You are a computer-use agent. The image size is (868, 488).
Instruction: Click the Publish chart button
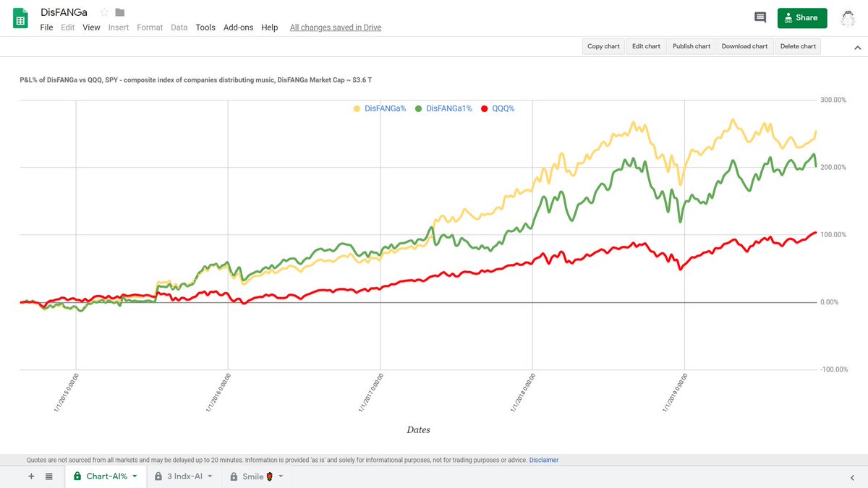tap(692, 46)
